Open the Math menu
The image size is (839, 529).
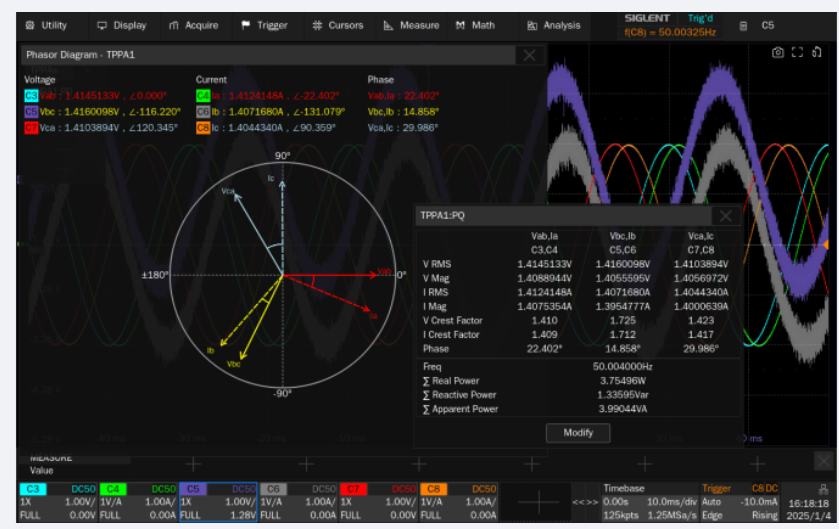pos(475,25)
